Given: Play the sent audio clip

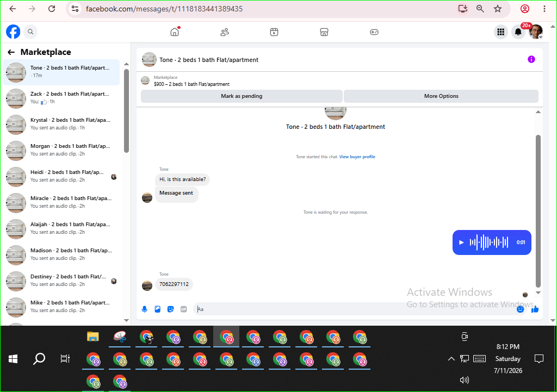Looking at the screenshot, I should click(x=461, y=242).
